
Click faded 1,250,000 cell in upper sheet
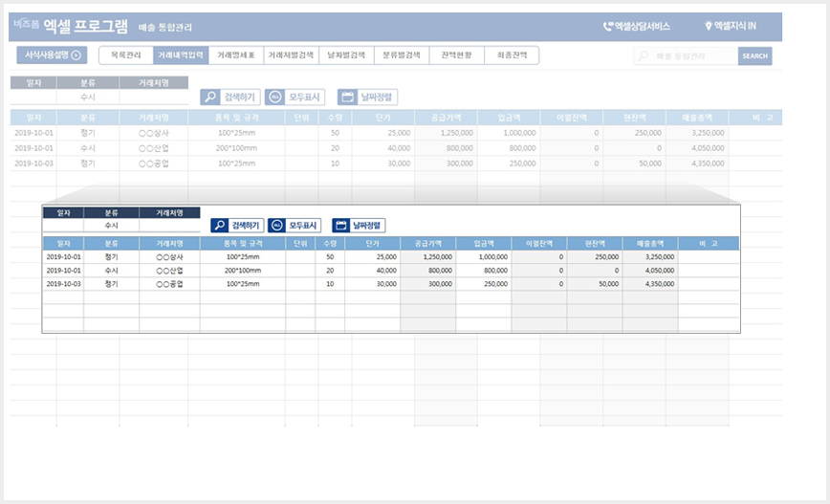click(446, 133)
